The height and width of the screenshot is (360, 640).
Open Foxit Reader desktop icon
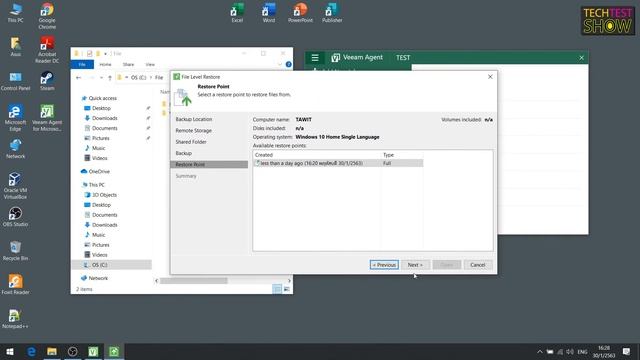[x=16, y=284]
